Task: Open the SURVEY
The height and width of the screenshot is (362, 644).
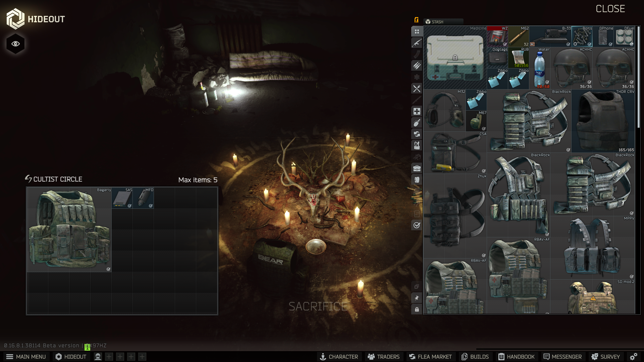Action: pos(605,357)
